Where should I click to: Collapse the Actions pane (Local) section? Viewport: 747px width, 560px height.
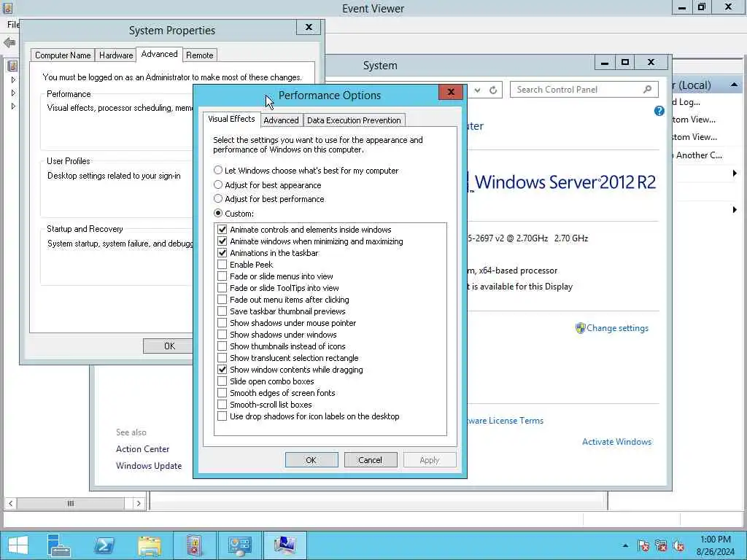tap(734, 85)
